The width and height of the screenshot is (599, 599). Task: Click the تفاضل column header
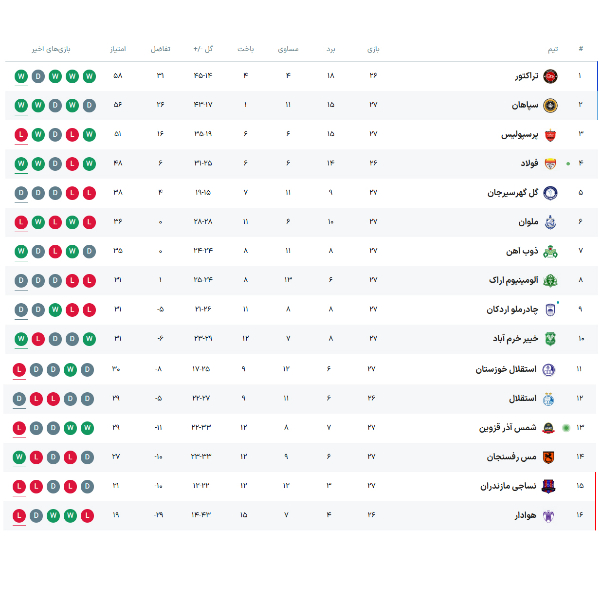tap(160, 49)
